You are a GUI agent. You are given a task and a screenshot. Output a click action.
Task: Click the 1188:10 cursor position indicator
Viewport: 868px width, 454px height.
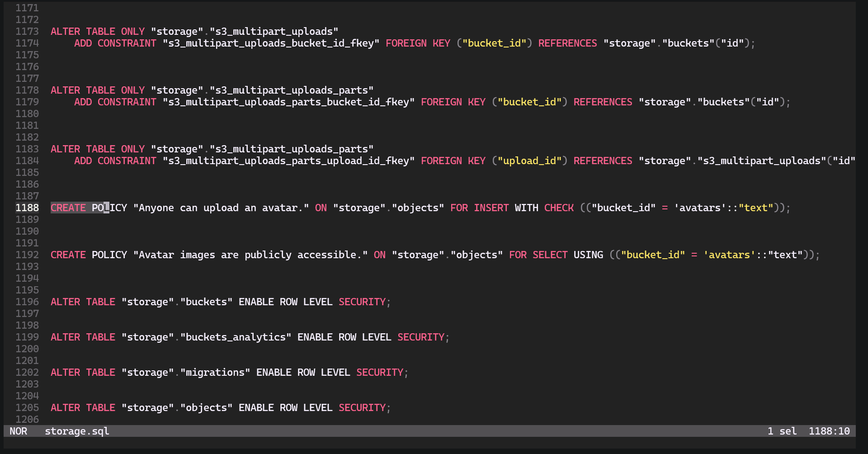pos(829,431)
